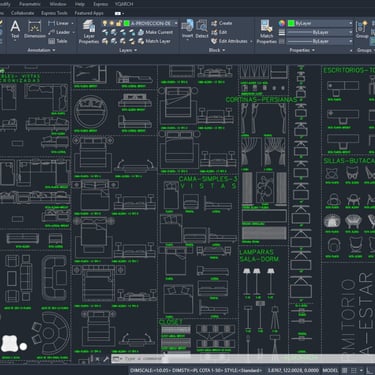Image resolution: width=375 pixels, height=375 pixels.
Task: Click the Insert block icon
Action: (187, 29)
